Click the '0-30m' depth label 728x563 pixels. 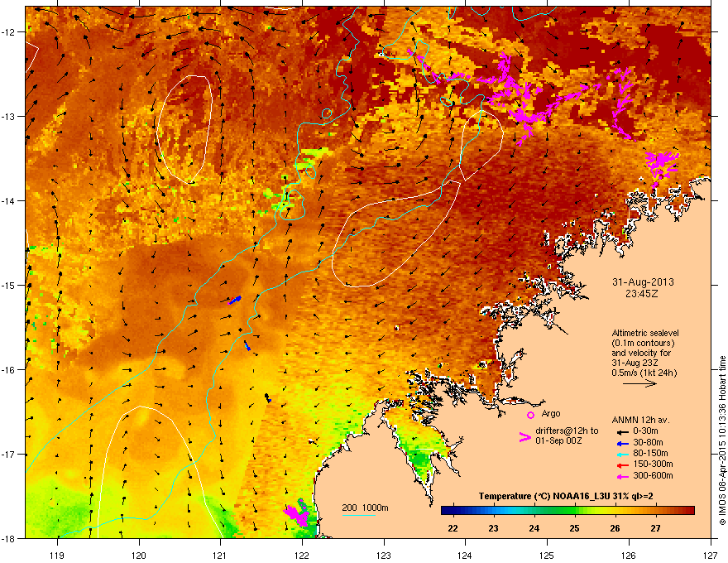pyautogui.click(x=645, y=431)
